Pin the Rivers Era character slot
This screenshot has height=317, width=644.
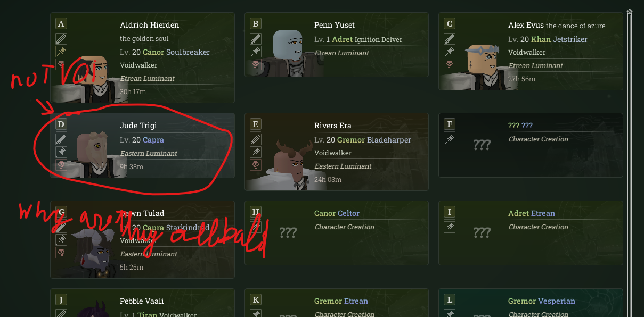tap(256, 152)
